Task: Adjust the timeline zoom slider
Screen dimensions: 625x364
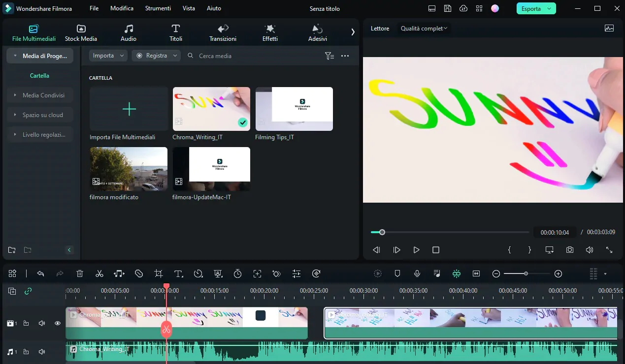Action: [526, 273]
